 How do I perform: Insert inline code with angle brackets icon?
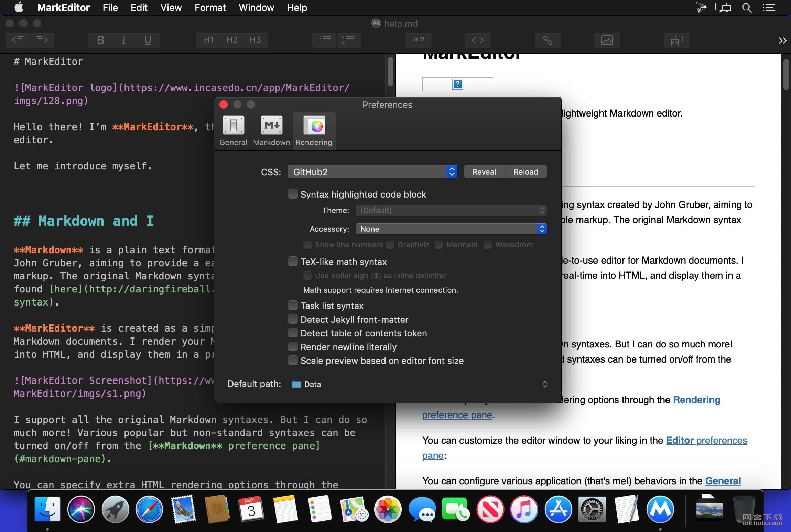tap(477, 40)
